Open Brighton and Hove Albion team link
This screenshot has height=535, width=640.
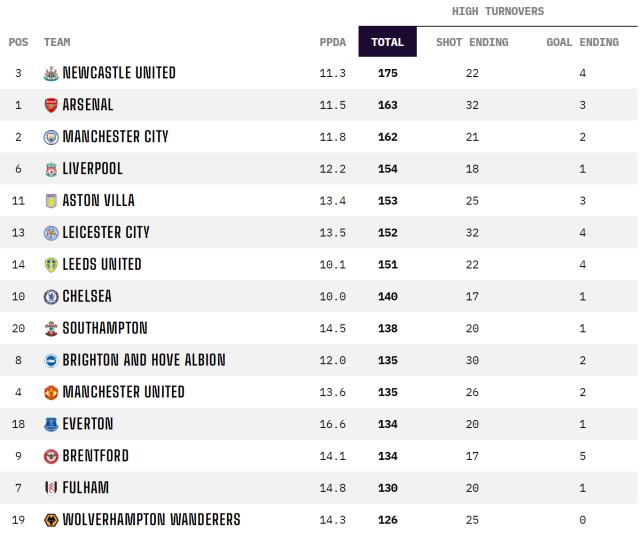(x=143, y=360)
